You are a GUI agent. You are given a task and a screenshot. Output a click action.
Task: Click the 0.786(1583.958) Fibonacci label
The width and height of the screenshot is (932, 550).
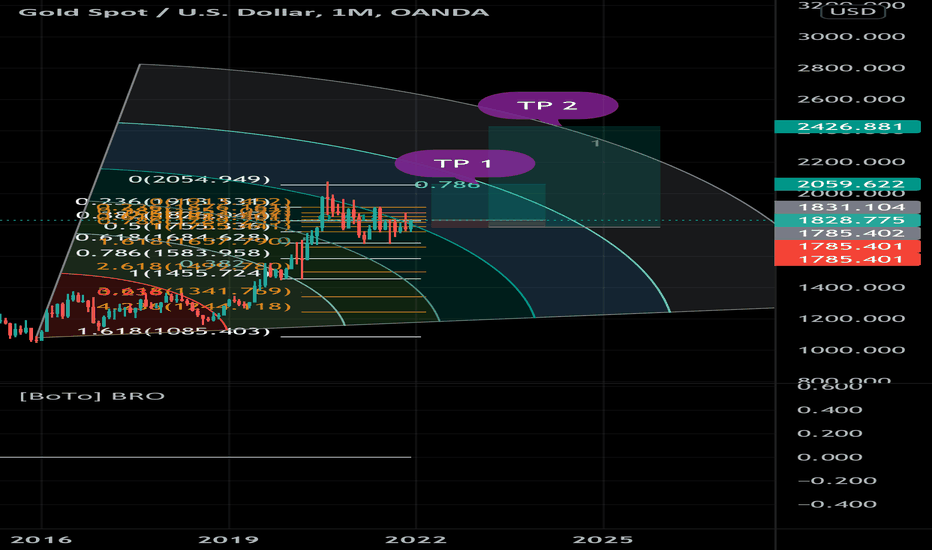[x=173, y=253]
